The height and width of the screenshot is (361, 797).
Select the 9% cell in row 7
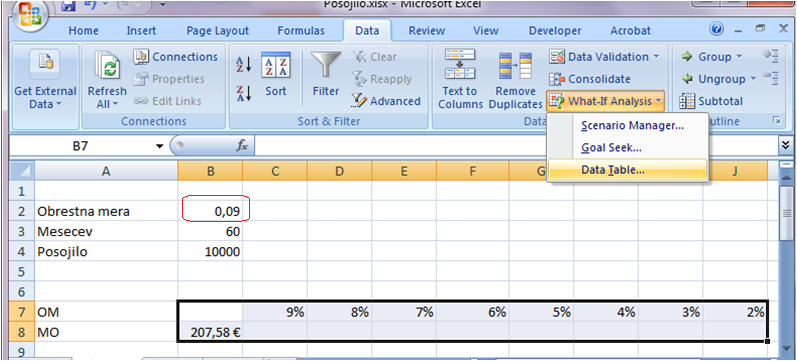(x=274, y=312)
